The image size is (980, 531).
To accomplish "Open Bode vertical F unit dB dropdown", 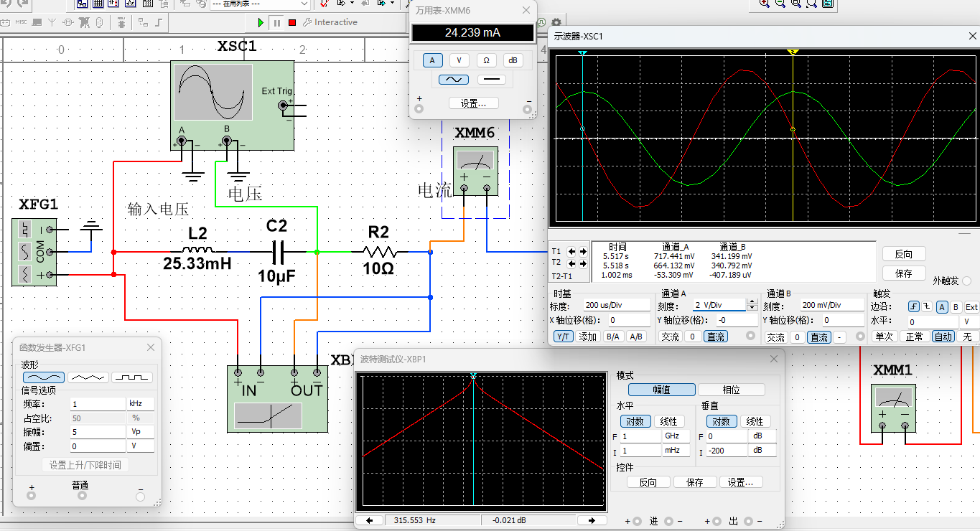I will 762,436.
